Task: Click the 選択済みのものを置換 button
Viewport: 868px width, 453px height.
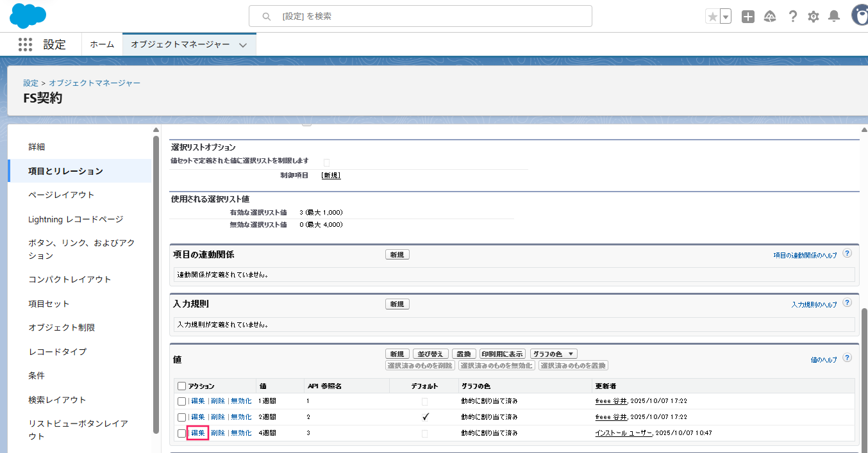Action: pos(574,365)
